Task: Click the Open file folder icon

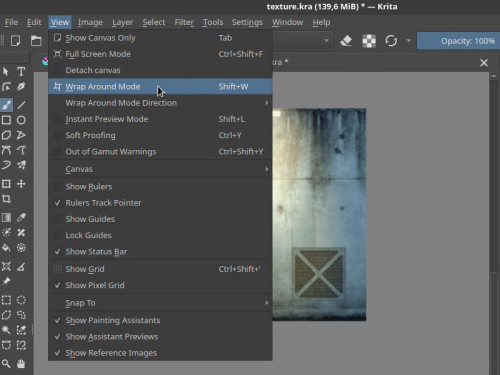Action: 36,41
